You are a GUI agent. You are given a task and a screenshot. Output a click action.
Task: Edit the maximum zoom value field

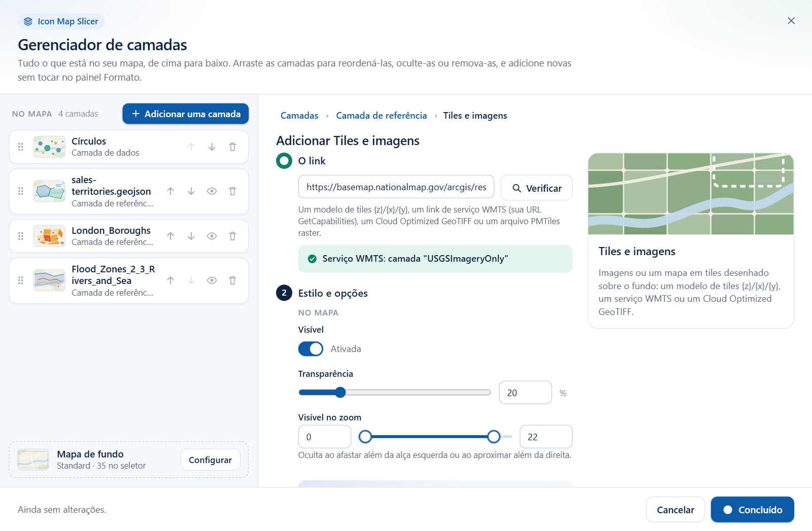(x=546, y=437)
